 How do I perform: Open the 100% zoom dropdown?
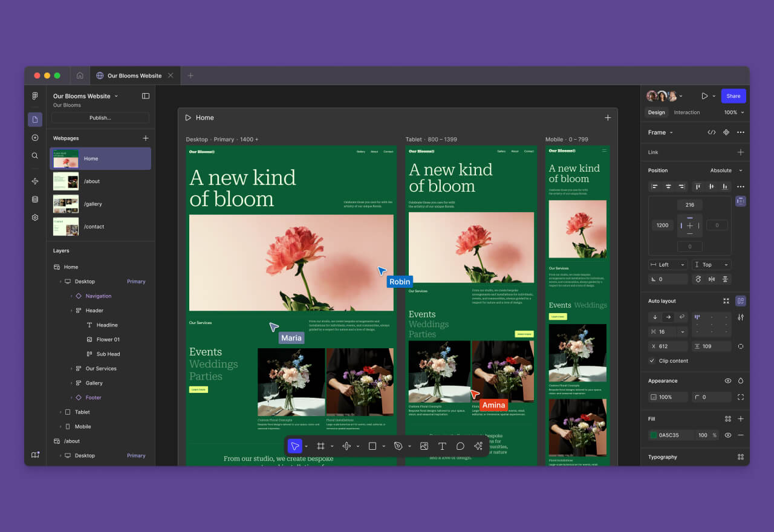tap(734, 112)
